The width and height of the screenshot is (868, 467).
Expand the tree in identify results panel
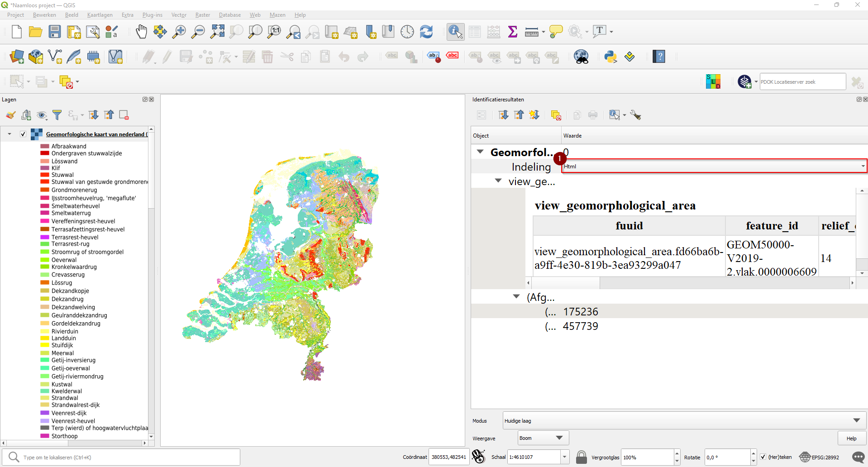(x=503, y=115)
